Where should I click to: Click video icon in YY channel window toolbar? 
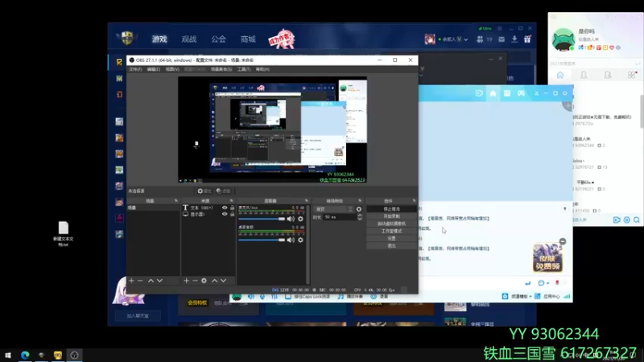pos(479,93)
